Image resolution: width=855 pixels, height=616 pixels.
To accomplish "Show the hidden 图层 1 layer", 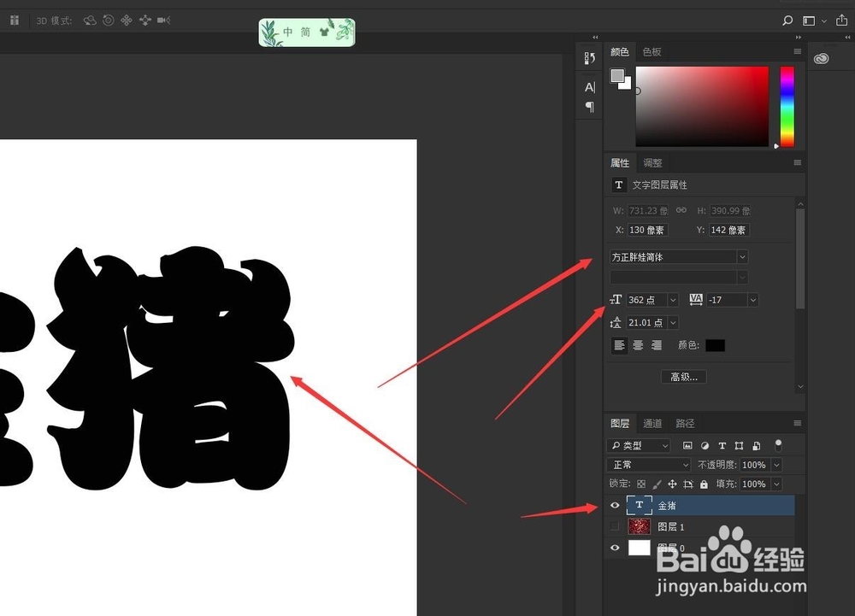I will (615, 526).
